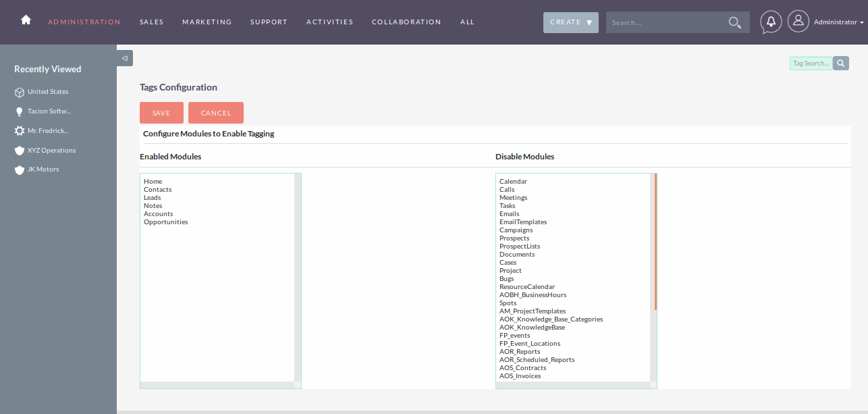Open the Sales menu

[x=152, y=22]
